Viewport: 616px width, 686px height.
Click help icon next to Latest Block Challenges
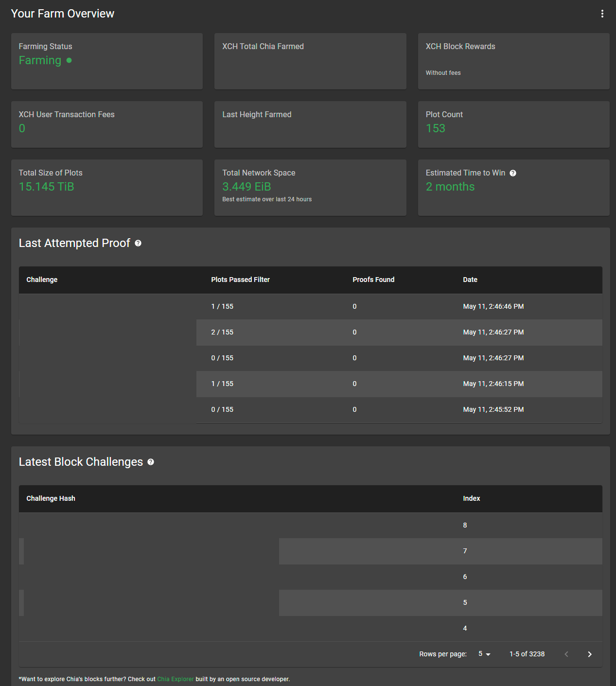tap(151, 462)
